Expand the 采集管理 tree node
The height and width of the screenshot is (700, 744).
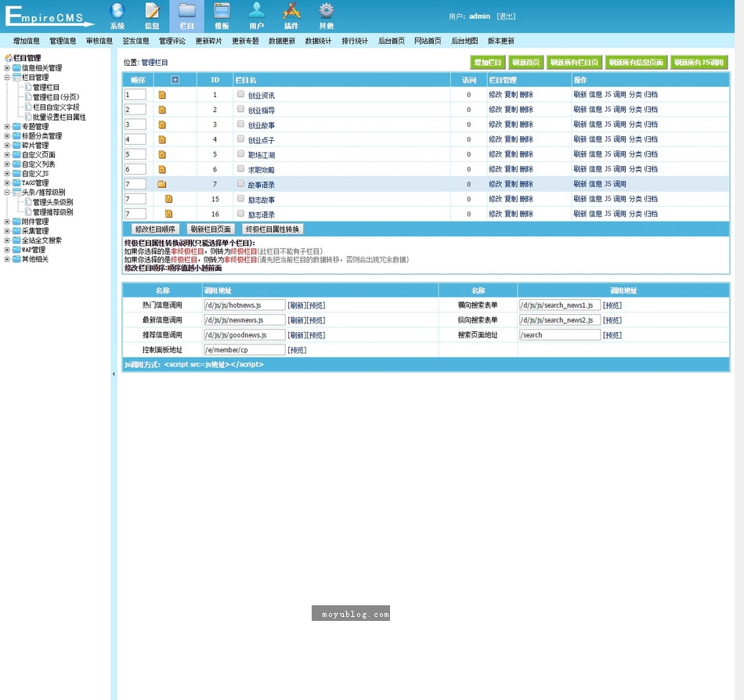pyautogui.click(x=7, y=231)
